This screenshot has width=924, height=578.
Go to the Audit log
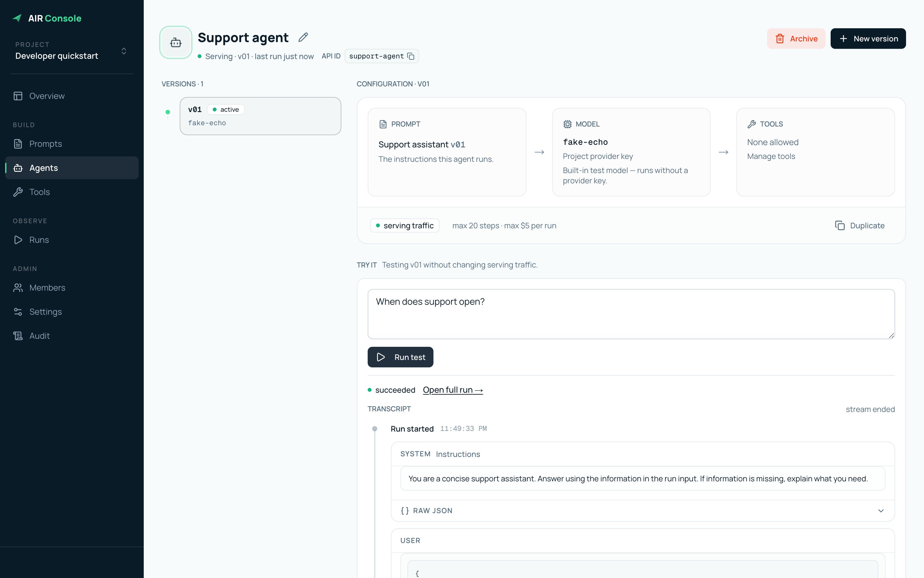pyautogui.click(x=72, y=336)
